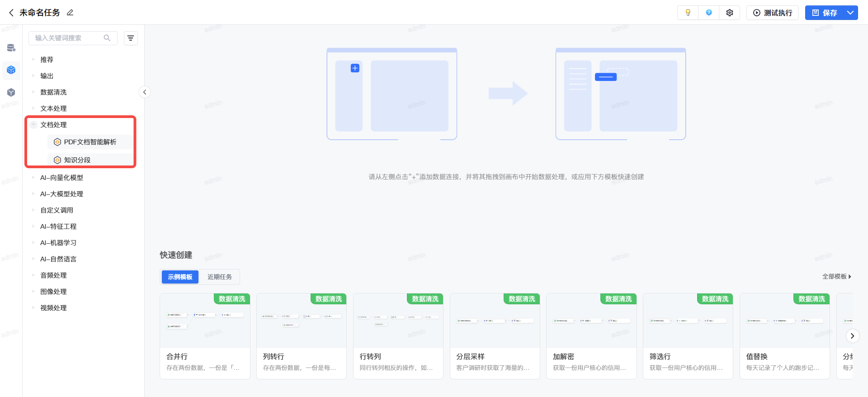The image size is (868, 397).
Task: Expand the 图像处理 category
Action: [33, 292]
